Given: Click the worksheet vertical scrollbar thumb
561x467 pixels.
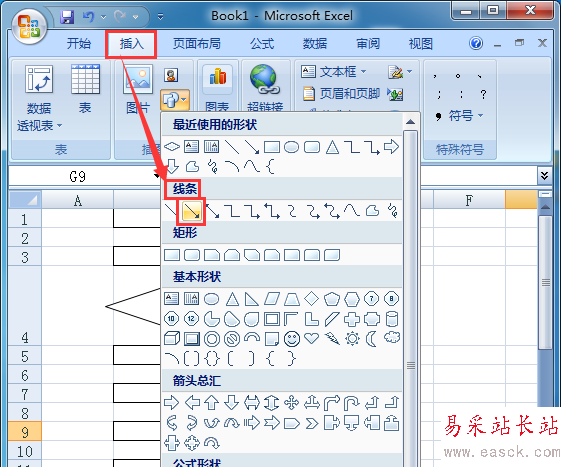Looking at the screenshot, I should [x=545, y=283].
